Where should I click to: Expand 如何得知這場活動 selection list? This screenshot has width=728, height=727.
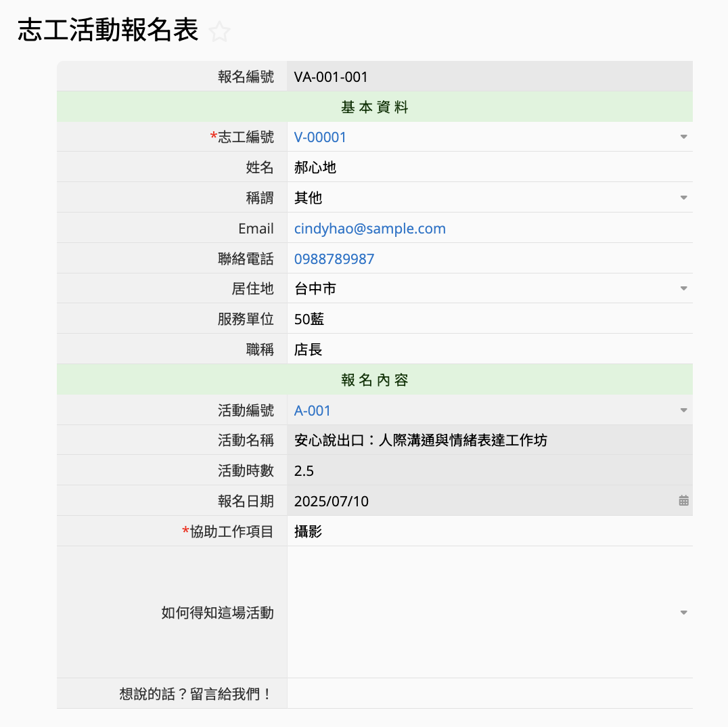point(683,613)
